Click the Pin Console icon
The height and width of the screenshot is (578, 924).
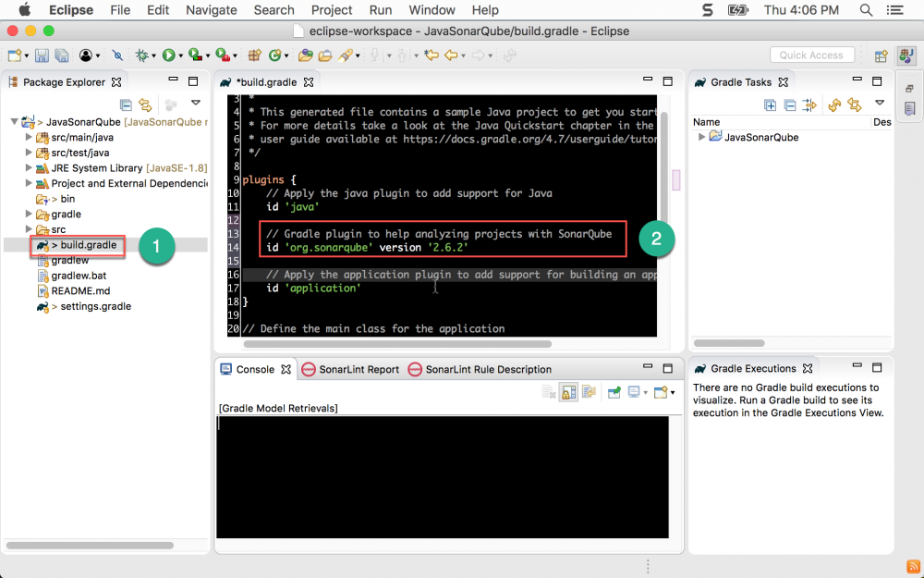pos(614,392)
